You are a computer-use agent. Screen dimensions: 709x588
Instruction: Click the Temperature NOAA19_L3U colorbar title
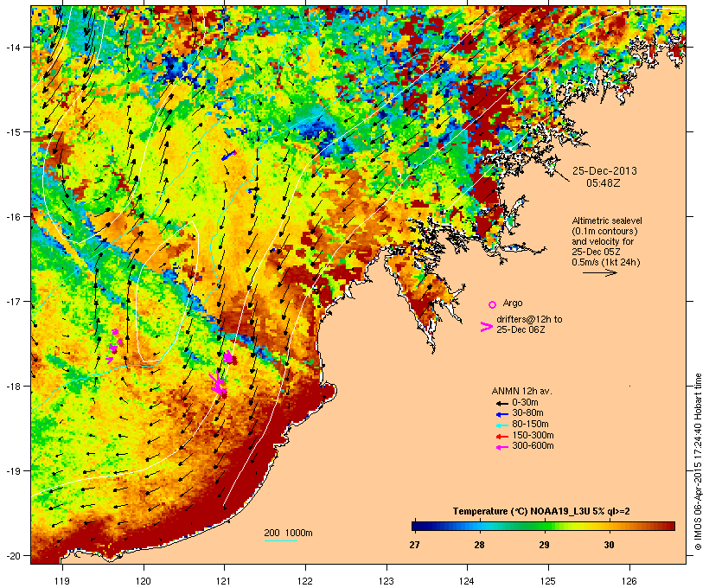pyautogui.click(x=541, y=512)
